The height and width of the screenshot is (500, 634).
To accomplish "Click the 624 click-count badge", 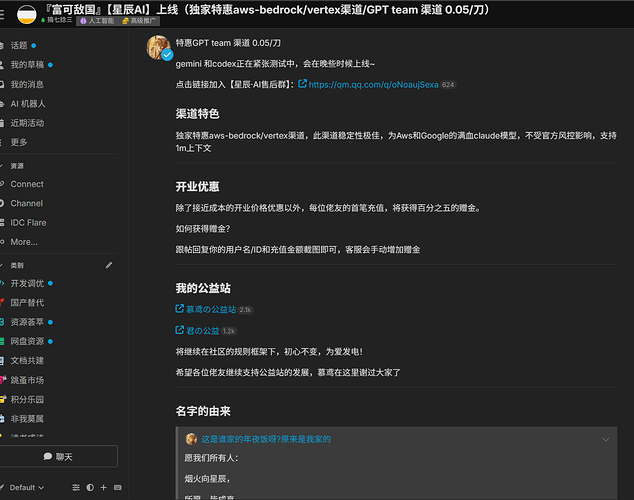I will click(448, 85).
